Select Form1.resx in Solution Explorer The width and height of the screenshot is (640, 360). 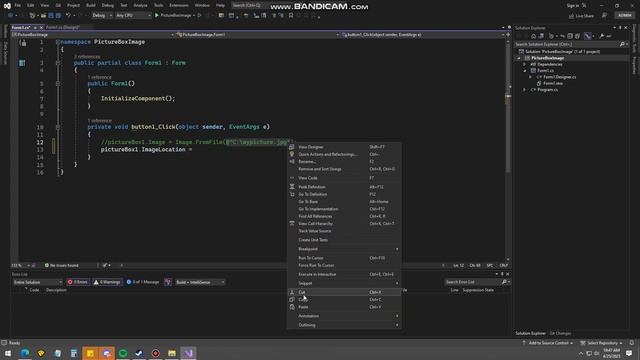tap(553, 83)
